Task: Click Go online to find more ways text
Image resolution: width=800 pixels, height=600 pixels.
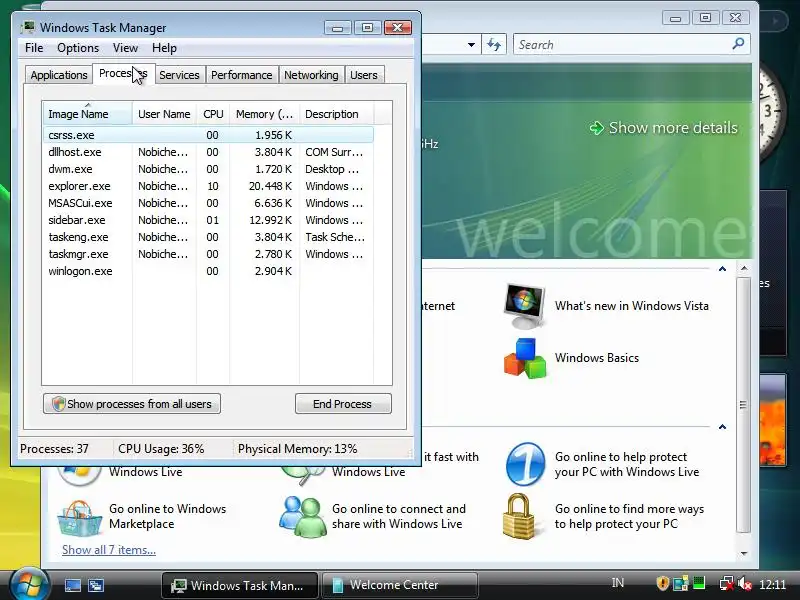Action: pos(629,516)
